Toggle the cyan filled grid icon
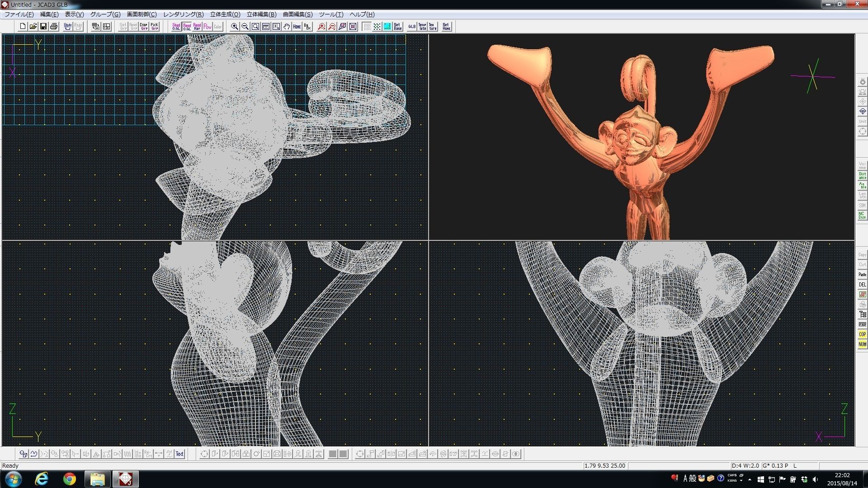This screenshot has height=488, width=868. [x=387, y=27]
